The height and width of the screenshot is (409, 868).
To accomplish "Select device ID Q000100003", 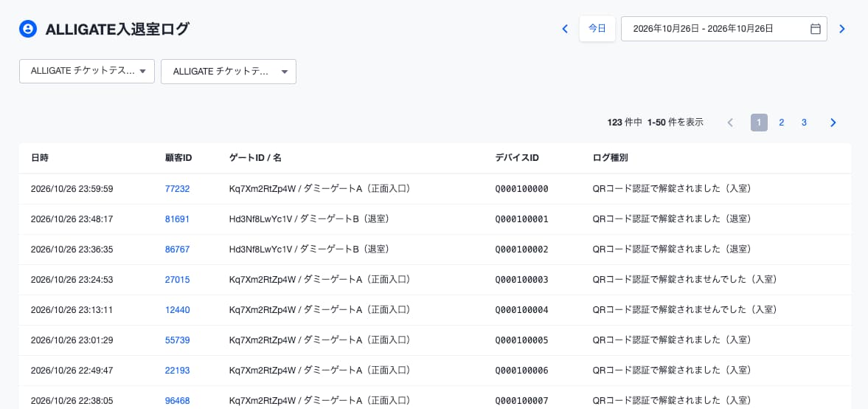I will (x=521, y=280).
